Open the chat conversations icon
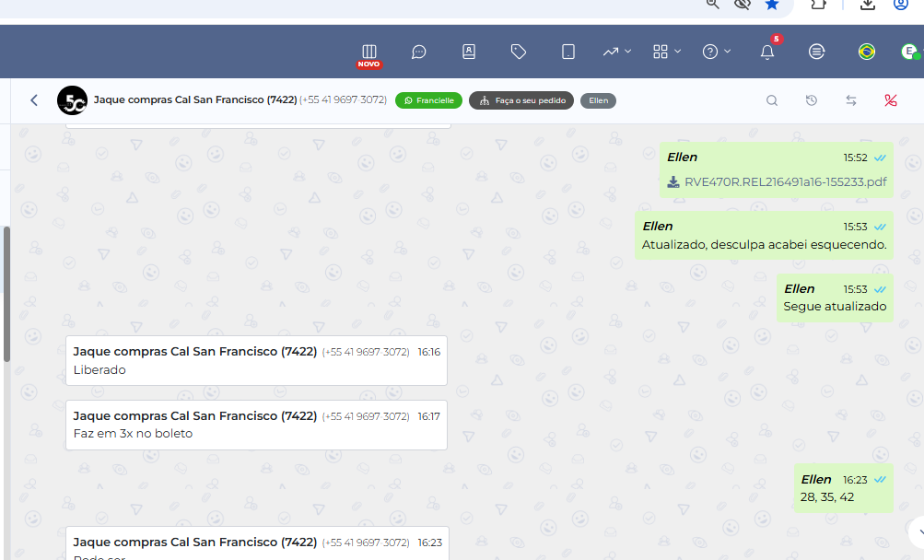 419,52
